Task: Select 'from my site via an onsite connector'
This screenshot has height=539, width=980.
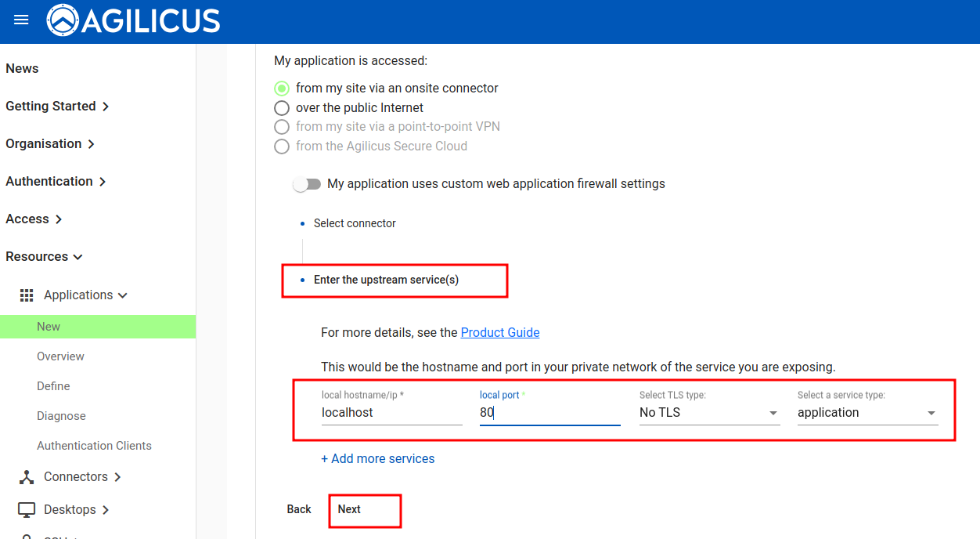Action: point(282,89)
